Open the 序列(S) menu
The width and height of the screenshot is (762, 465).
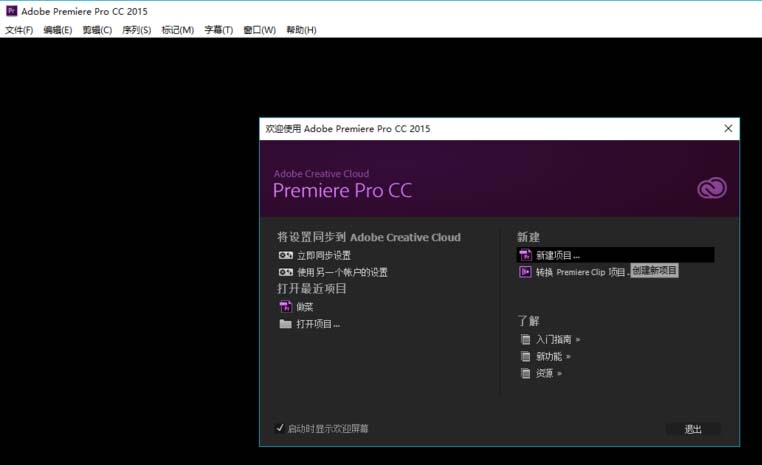(x=137, y=30)
